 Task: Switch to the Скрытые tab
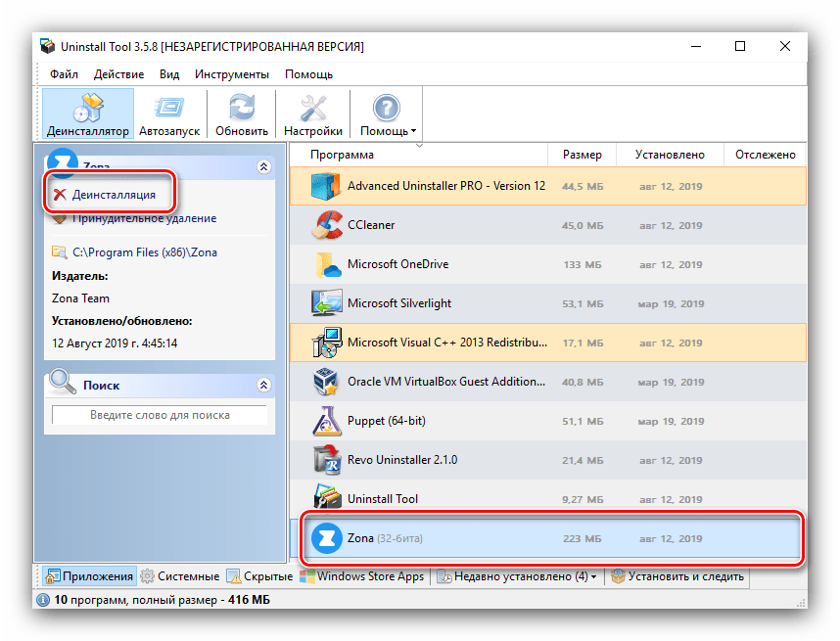pos(259,576)
